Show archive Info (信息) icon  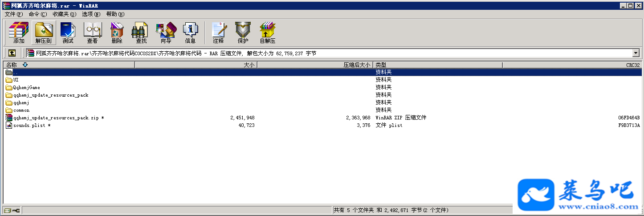click(x=190, y=33)
